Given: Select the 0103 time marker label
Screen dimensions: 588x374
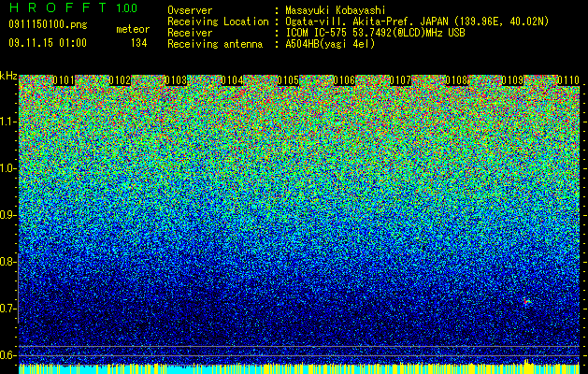Looking at the screenshot, I should click(176, 80).
